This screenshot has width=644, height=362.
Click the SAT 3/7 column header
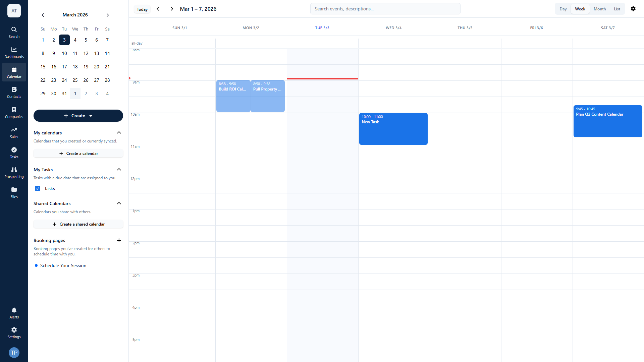tap(608, 28)
